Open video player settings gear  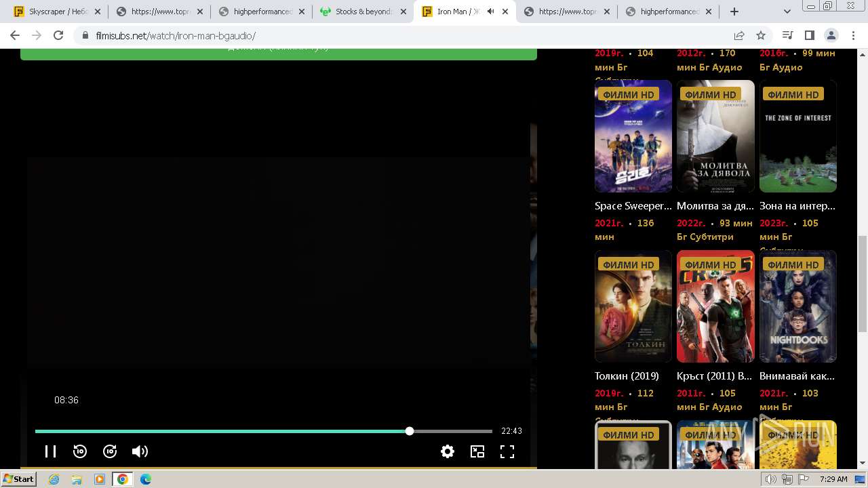coord(448,451)
